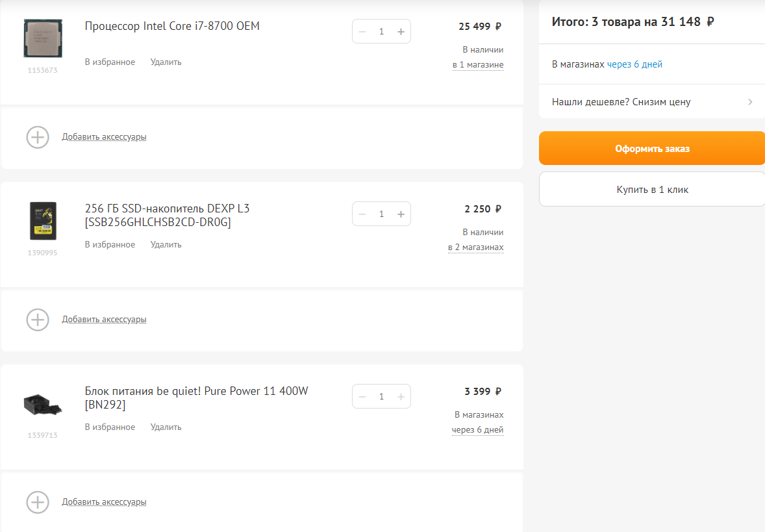
Task: Open DEXP L3 SSD product thumbnail
Action: (x=43, y=221)
